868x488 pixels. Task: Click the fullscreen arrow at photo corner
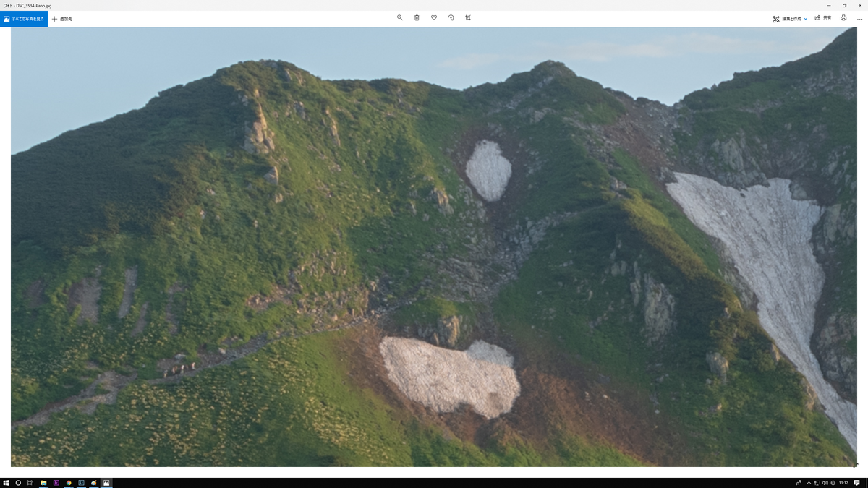[x=856, y=466]
